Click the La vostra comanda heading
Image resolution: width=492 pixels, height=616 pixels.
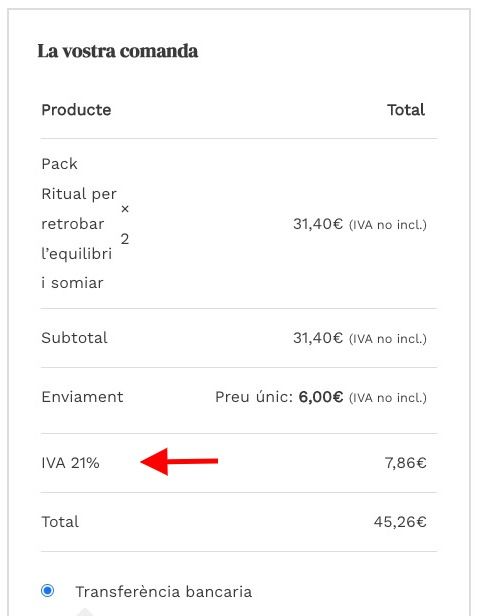(117, 51)
